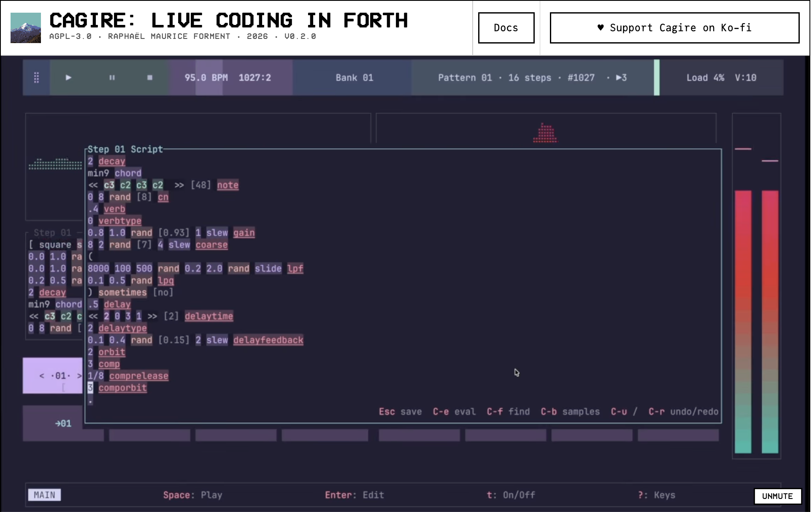The width and height of the screenshot is (812, 512).
Task: Click the word "orbit" in the script
Action: (x=112, y=352)
